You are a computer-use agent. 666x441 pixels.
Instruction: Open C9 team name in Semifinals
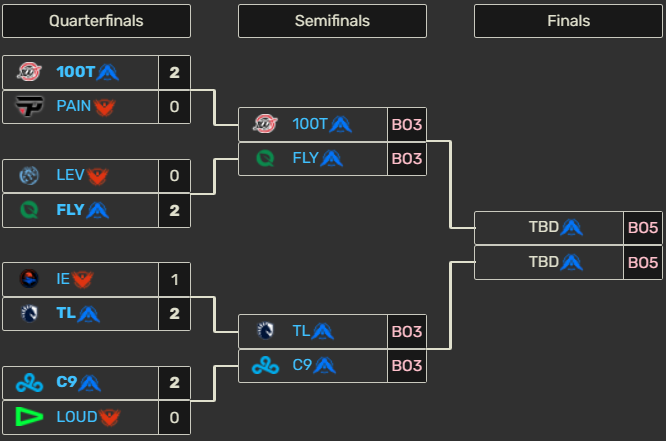[x=302, y=366]
